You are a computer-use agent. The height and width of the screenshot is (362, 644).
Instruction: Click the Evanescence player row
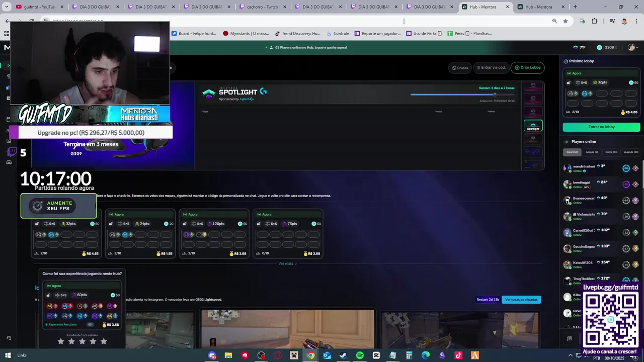(x=601, y=200)
